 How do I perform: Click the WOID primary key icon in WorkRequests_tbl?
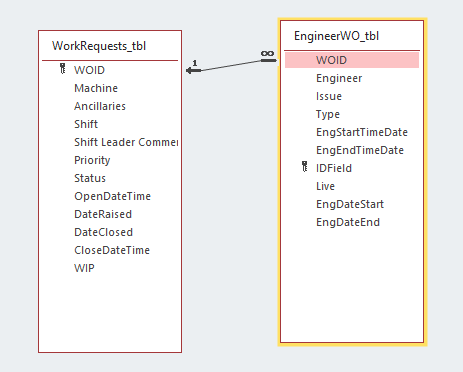click(x=63, y=69)
